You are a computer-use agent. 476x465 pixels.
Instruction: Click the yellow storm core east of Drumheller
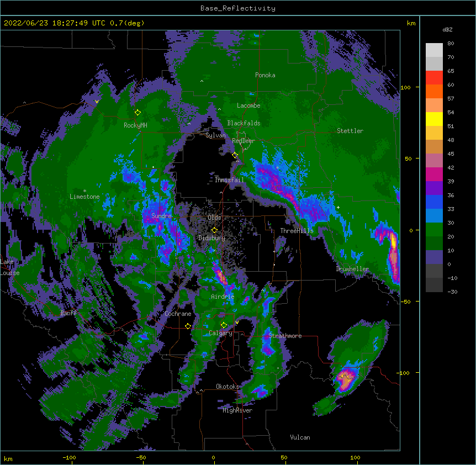(393, 242)
